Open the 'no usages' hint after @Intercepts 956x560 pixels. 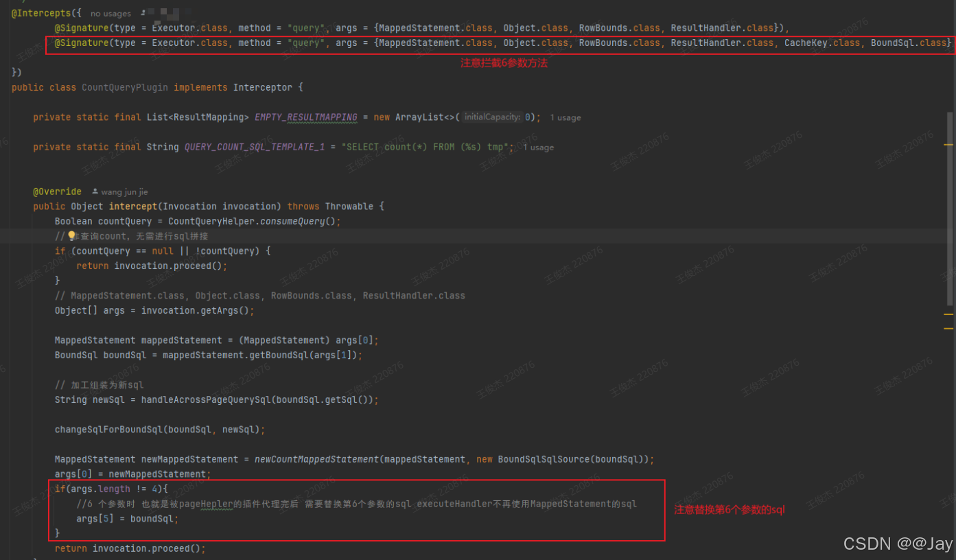click(x=110, y=14)
